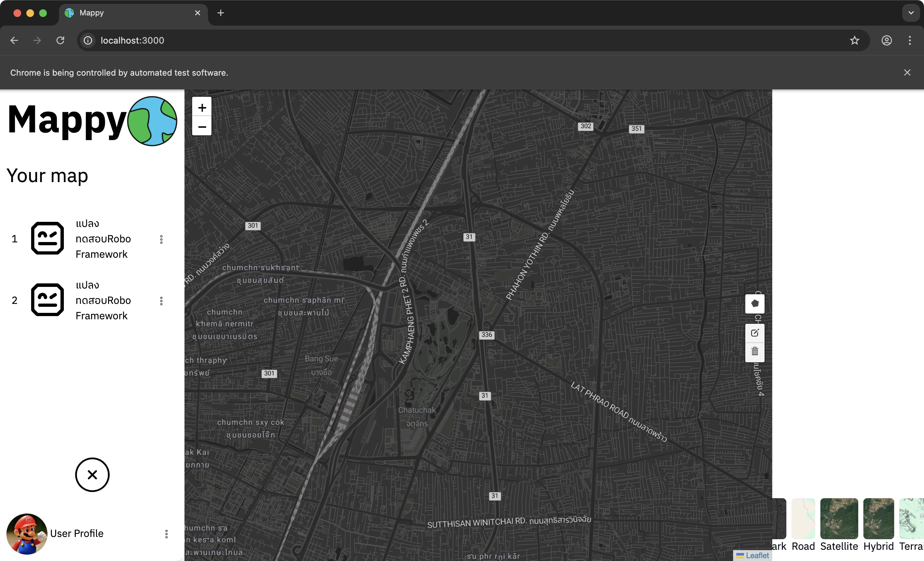Open options menu for map item 2
The height and width of the screenshot is (561, 924).
click(161, 301)
